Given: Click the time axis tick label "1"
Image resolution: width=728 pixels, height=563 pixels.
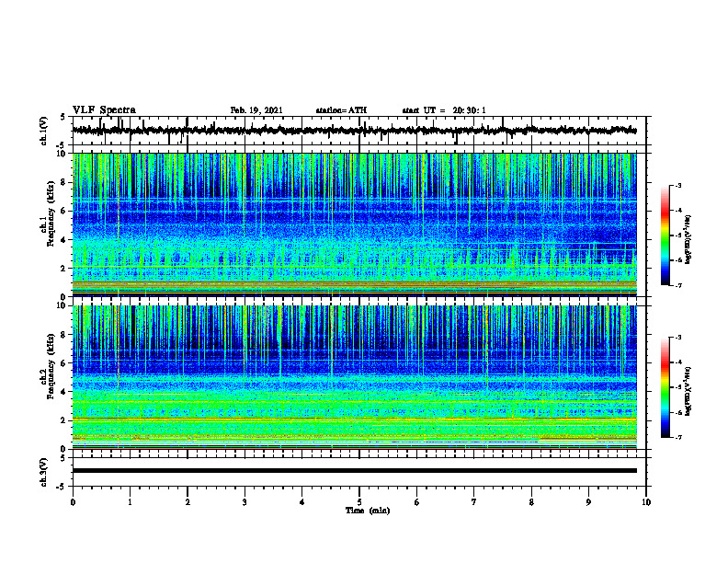Looking at the screenshot, I should 130,502.
